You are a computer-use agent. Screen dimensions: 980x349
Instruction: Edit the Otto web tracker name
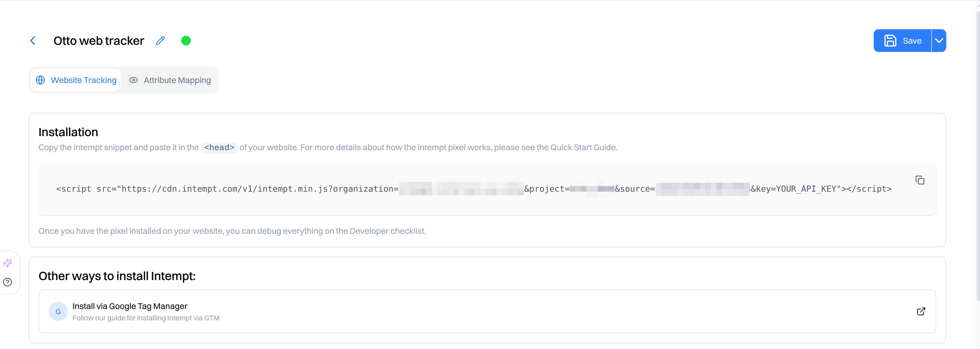tap(161, 41)
